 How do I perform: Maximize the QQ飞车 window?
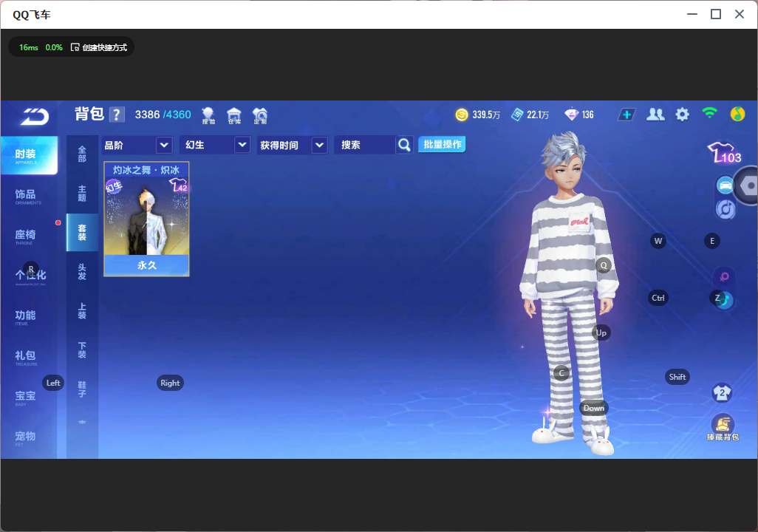[716, 15]
